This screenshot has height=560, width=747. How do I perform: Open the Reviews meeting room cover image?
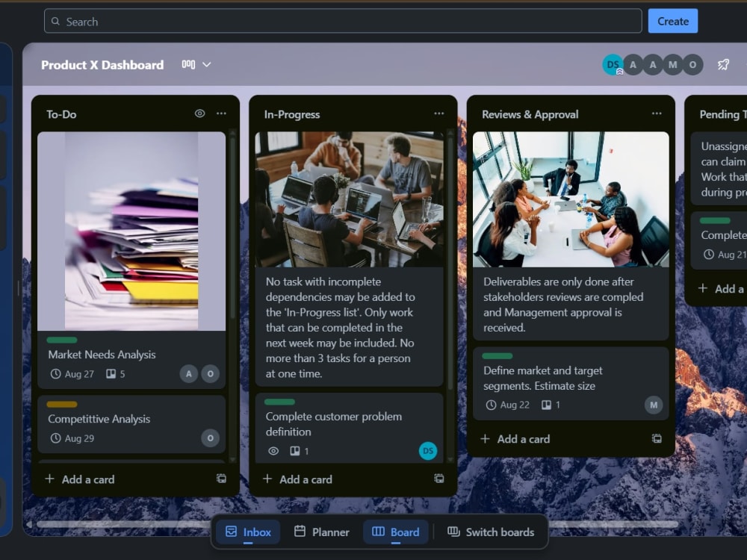(x=571, y=199)
